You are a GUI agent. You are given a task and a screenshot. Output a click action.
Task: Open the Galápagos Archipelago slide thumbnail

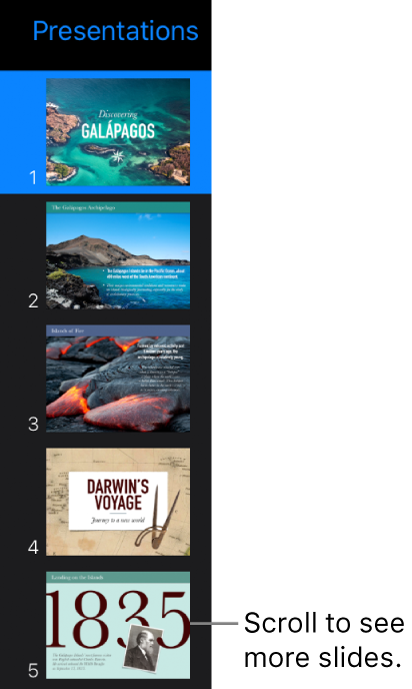tap(118, 255)
